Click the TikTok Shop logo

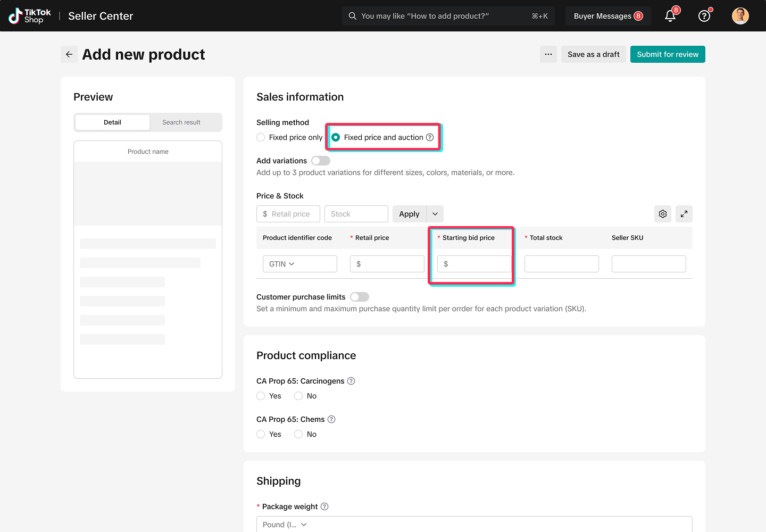(30, 16)
